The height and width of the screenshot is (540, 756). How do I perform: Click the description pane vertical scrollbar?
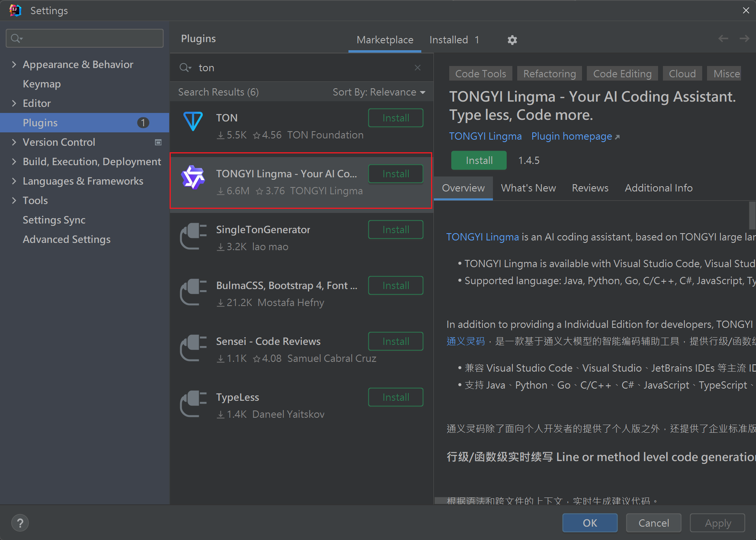pos(752,215)
